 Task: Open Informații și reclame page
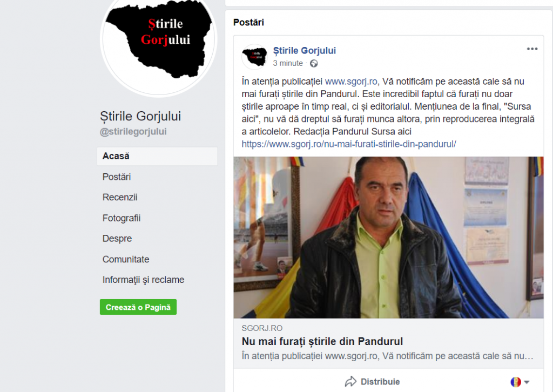(x=143, y=280)
